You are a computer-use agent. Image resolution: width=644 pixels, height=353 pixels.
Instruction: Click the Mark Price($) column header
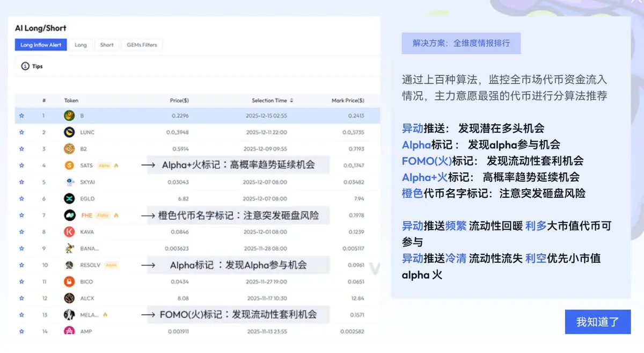[348, 100]
